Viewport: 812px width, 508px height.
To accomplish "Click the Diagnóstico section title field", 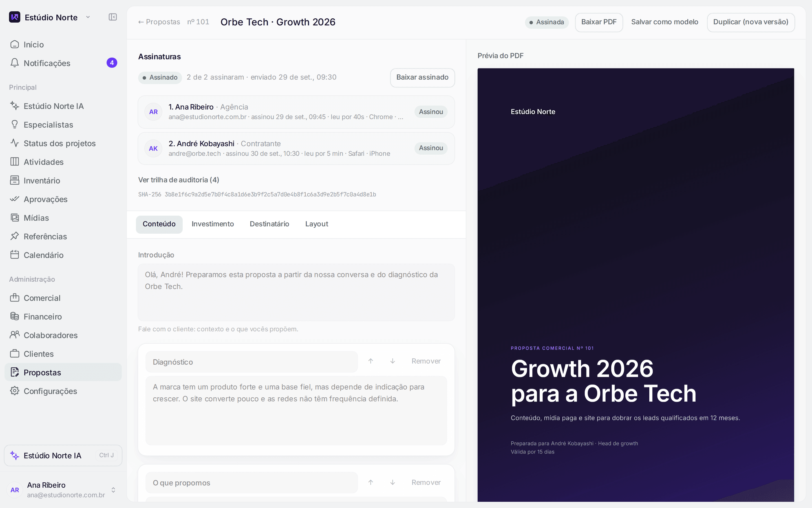I will 252,362.
